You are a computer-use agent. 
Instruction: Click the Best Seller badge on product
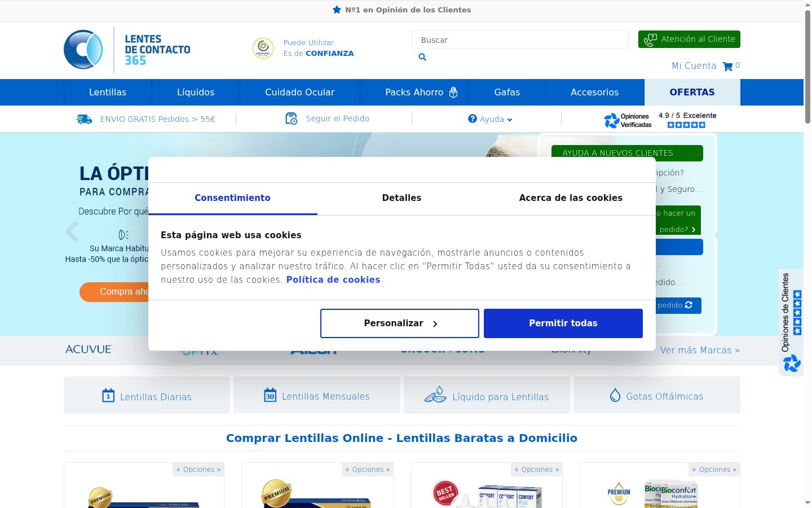pyautogui.click(x=445, y=492)
